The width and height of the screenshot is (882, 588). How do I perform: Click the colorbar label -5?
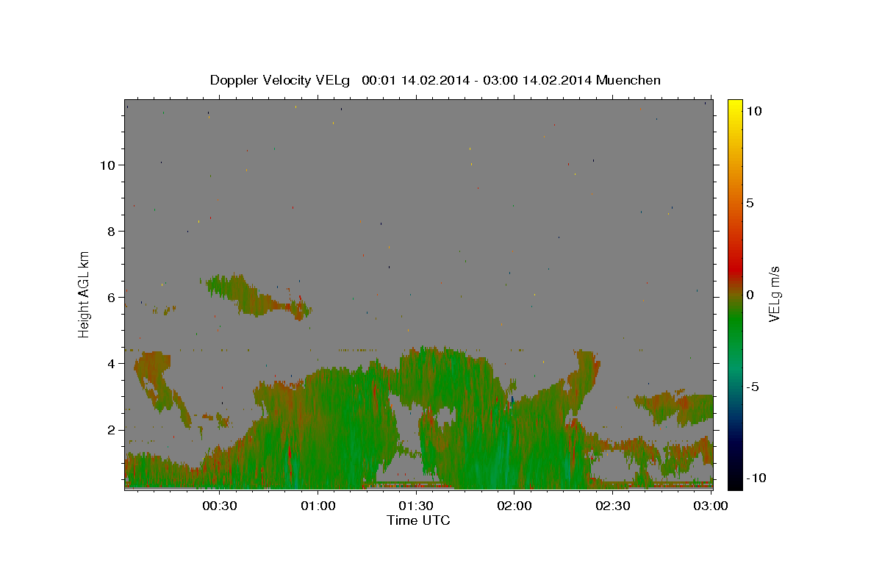click(x=753, y=387)
